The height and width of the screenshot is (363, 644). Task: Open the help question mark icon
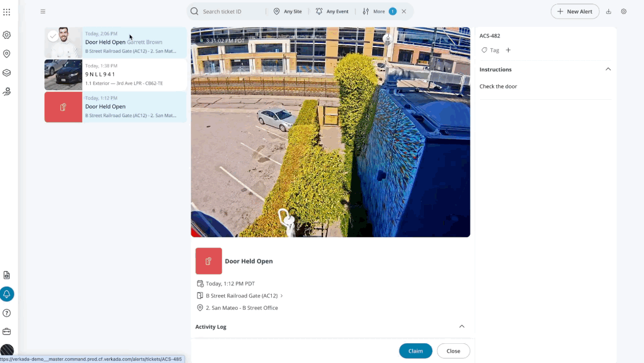[7, 313]
